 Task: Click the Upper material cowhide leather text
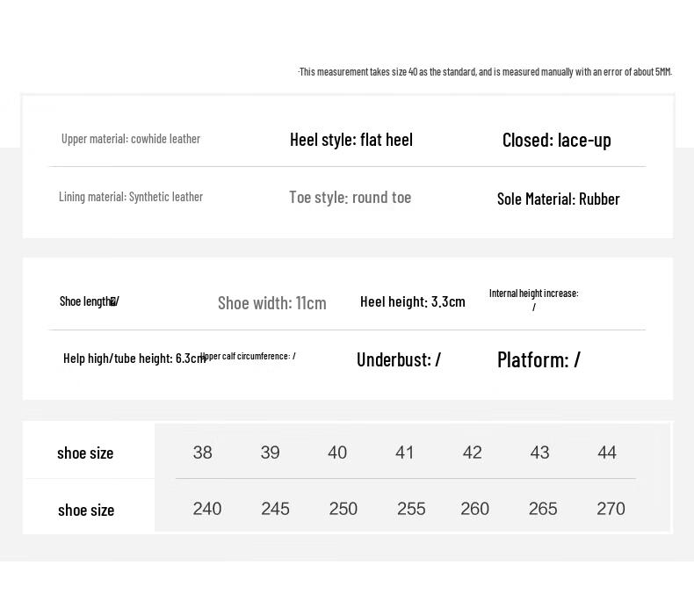(x=131, y=139)
